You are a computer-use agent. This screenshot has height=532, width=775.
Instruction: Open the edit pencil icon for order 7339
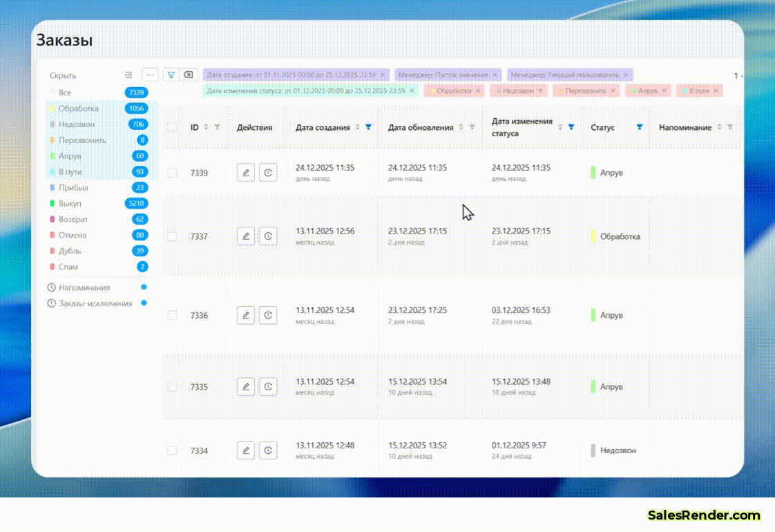tap(245, 172)
